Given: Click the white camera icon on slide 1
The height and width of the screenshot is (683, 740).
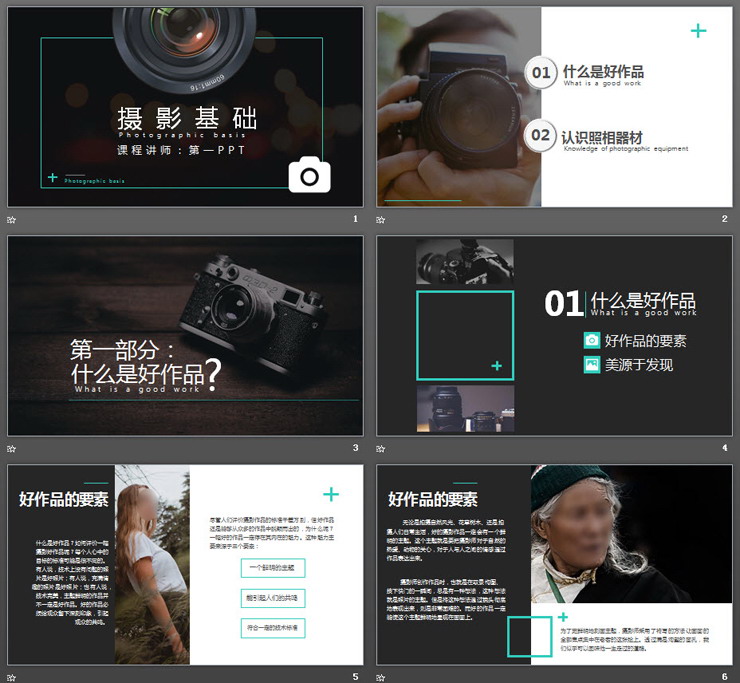Looking at the screenshot, I should [310, 175].
